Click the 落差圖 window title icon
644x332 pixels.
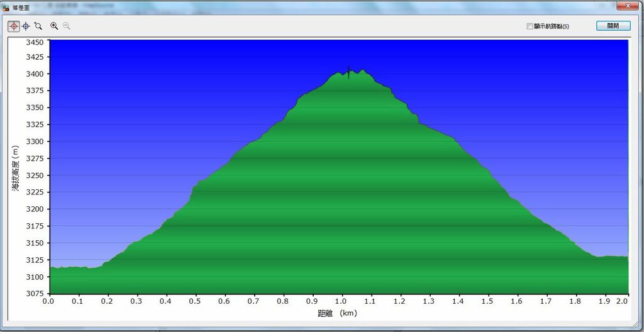coord(6,8)
